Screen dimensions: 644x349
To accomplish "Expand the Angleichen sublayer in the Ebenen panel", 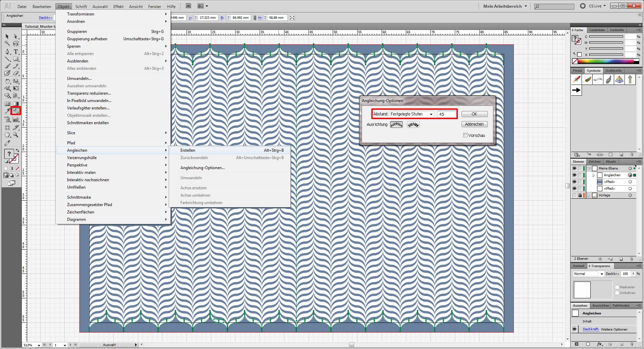I will pyautogui.click(x=594, y=175).
